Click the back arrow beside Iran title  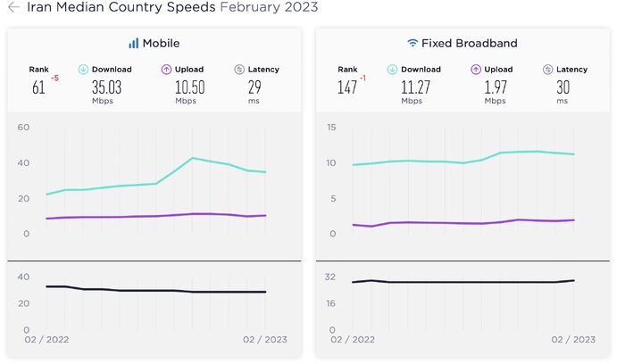(x=13, y=8)
